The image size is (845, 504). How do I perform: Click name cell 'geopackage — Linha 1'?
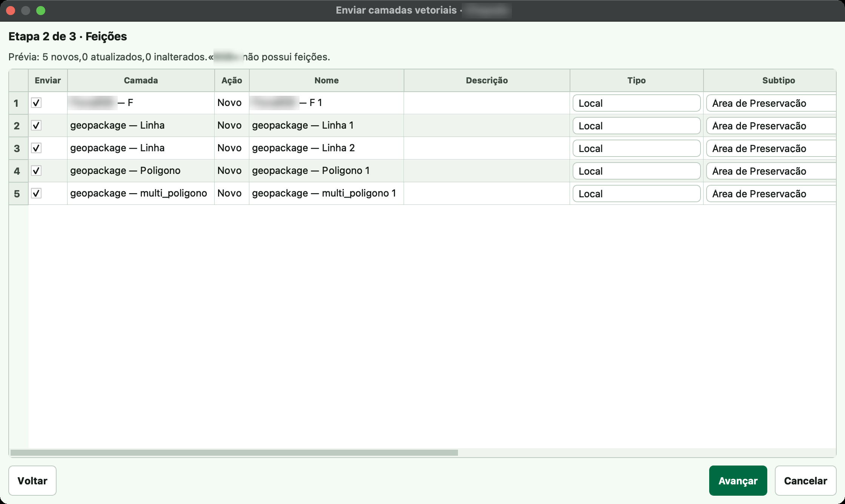pos(327,125)
